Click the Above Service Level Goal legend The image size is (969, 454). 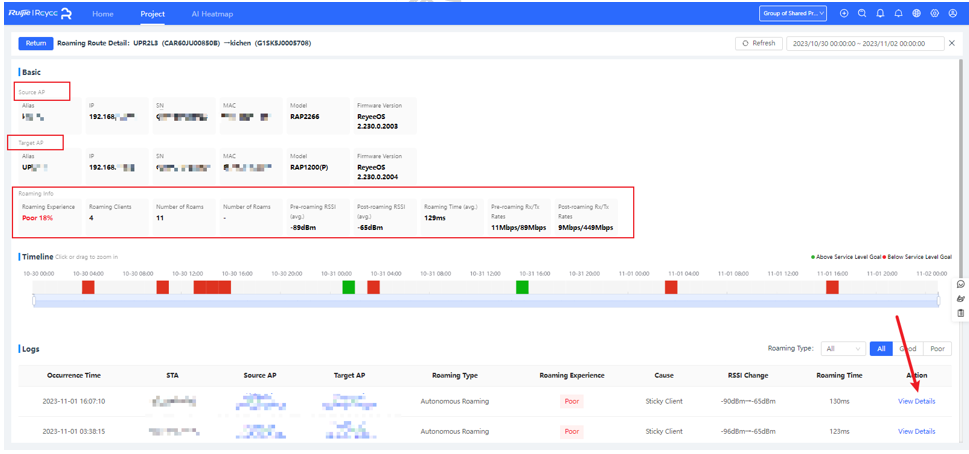pyautogui.click(x=846, y=256)
